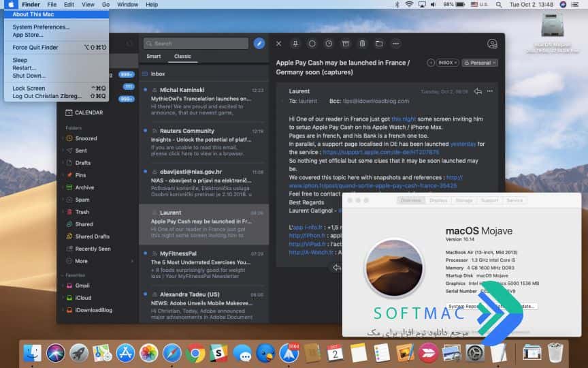Open the Personal label dropdown
The height and width of the screenshot is (368, 588).
click(480, 63)
